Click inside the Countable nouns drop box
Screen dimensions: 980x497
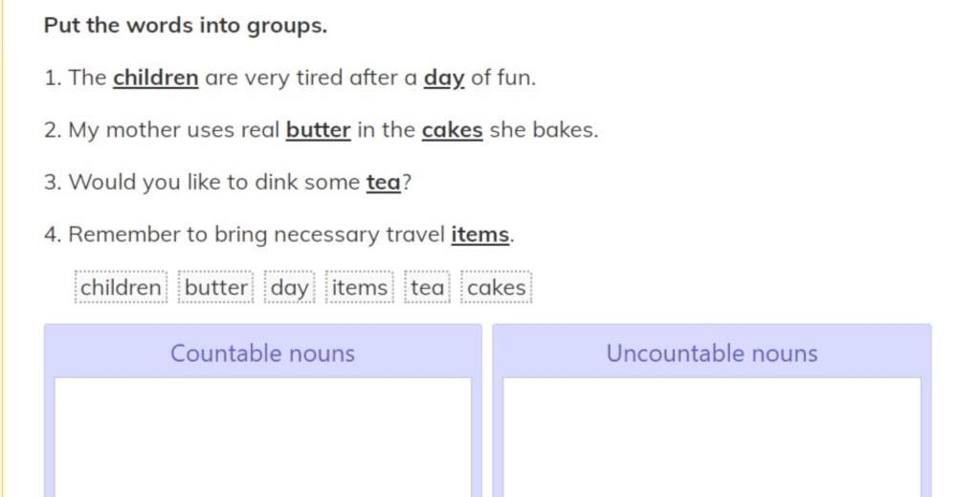coord(262,437)
